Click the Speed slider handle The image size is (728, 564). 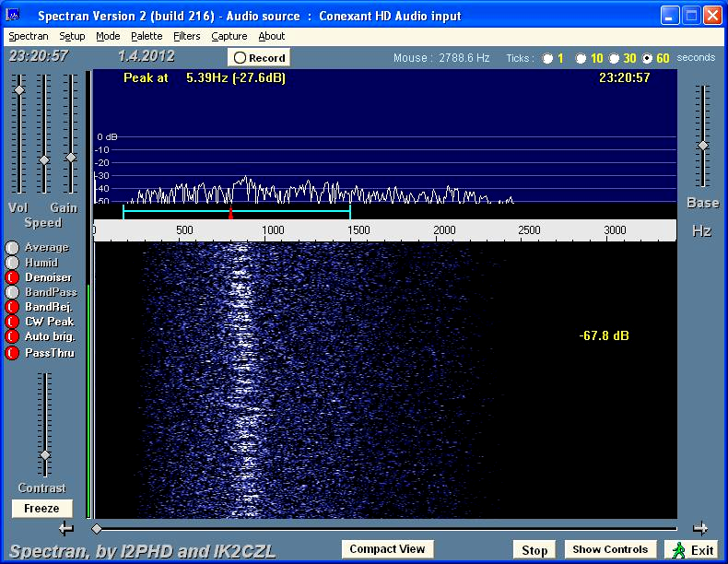click(44, 160)
